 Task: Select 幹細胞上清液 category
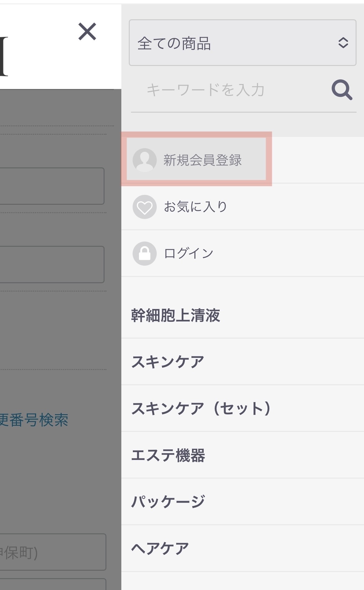pos(243,315)
